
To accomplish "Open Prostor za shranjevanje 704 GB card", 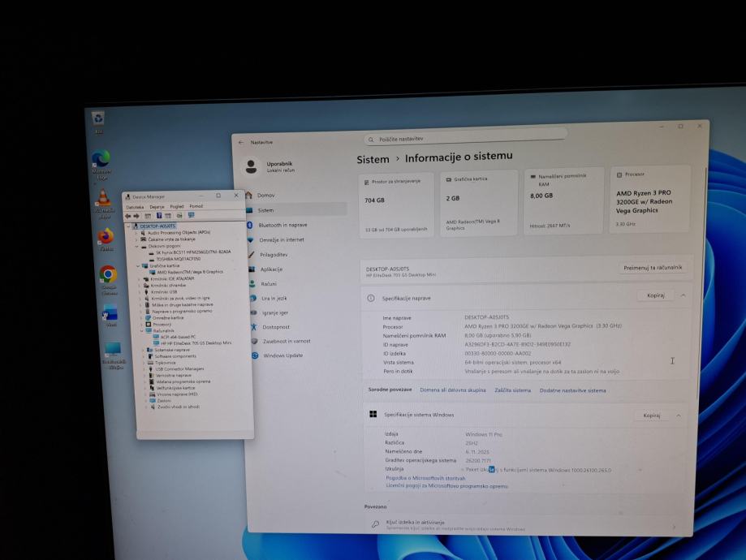I will point(396,205).
